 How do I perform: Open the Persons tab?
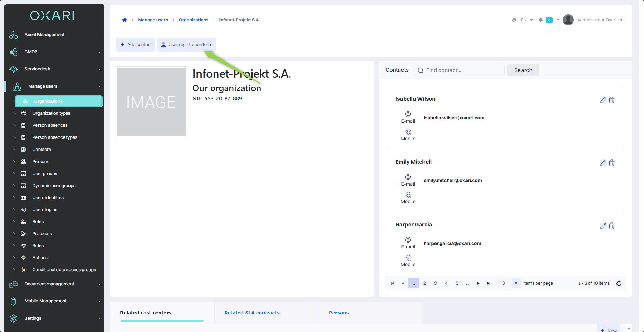point(339,313)
